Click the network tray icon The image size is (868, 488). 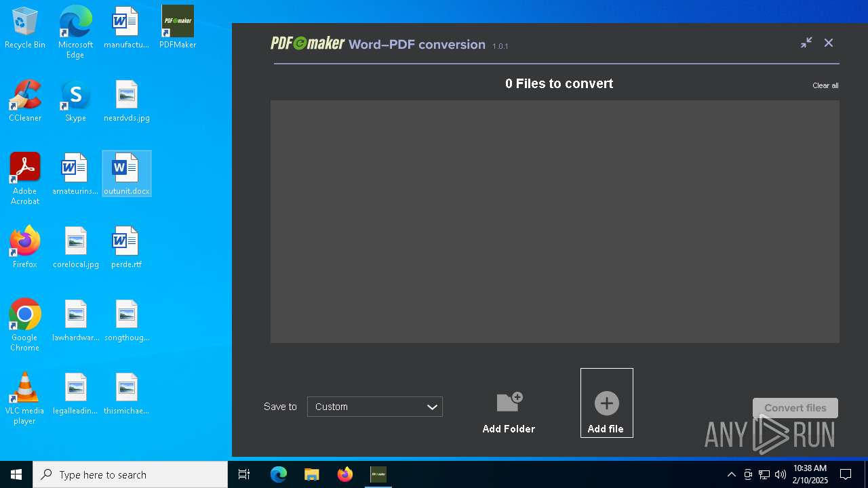click(x=764, y=474)
